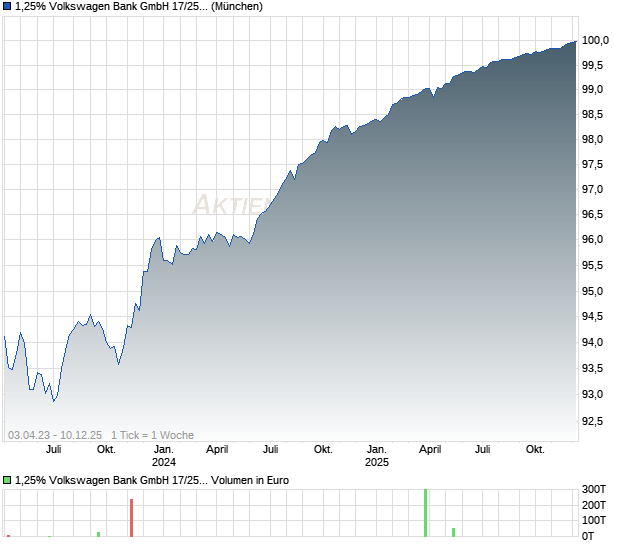Click the '95,0' price axis label
Viewport: 620px width, 546px height.
[592, 291]
